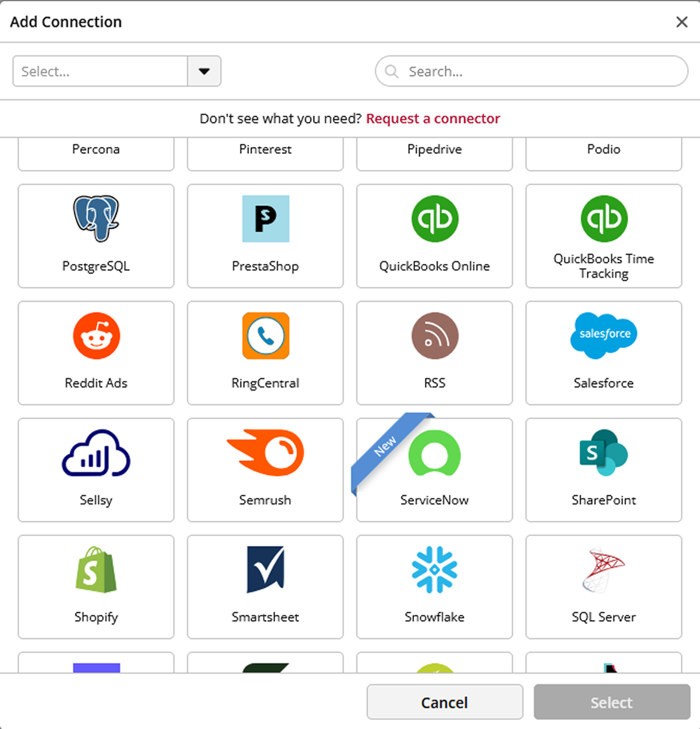Choose the Pipedrive connector card

(435, 154)
